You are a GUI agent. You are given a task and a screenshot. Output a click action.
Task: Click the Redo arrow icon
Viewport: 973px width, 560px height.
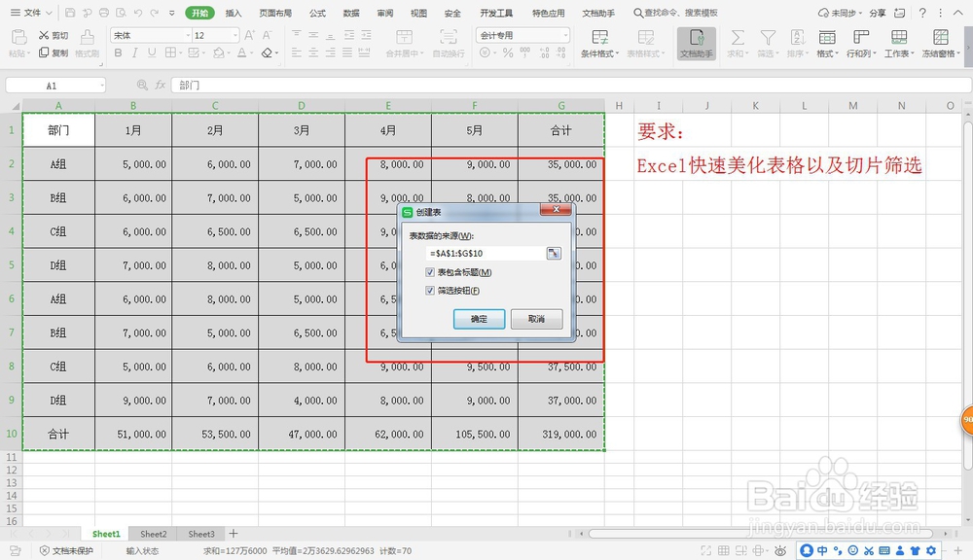(155, 13)
